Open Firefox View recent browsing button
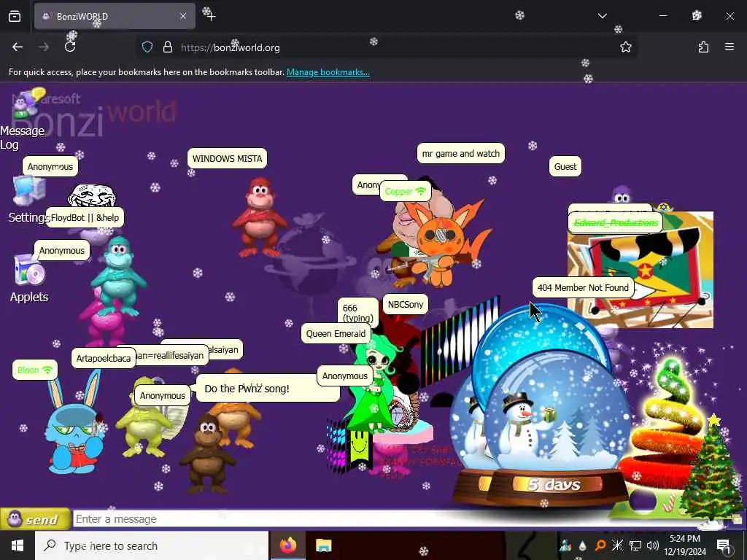The image size is (747, 560). (15, 16)
